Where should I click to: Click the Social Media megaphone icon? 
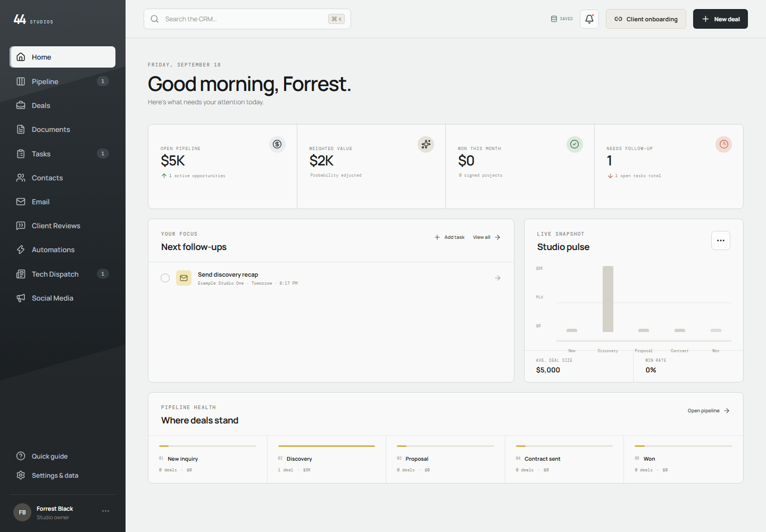(21, 298)
